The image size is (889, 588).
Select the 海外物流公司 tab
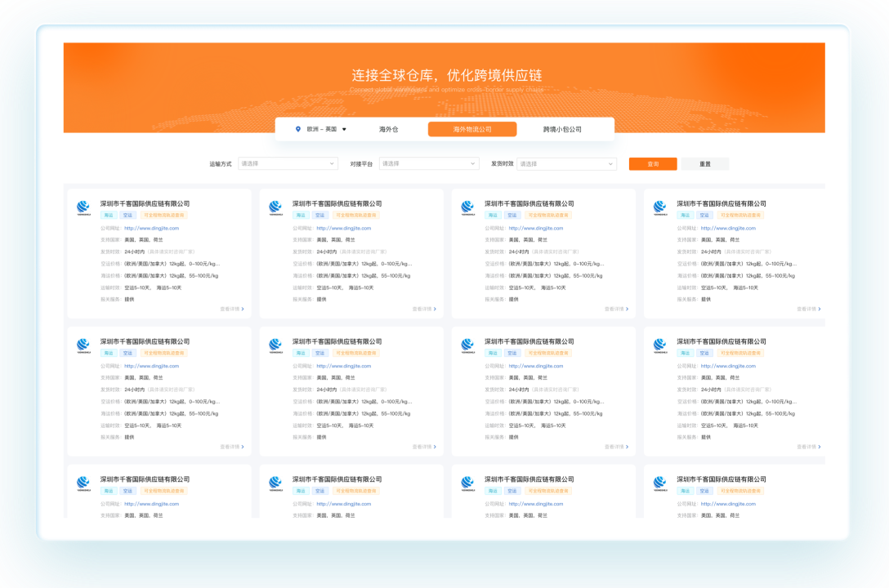pos(472,129)
